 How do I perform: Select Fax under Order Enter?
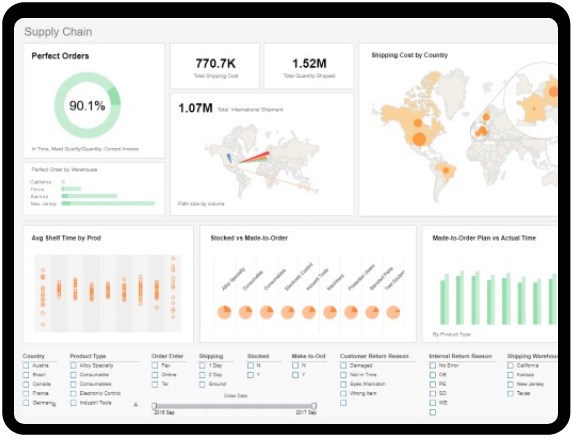[155, 365]
